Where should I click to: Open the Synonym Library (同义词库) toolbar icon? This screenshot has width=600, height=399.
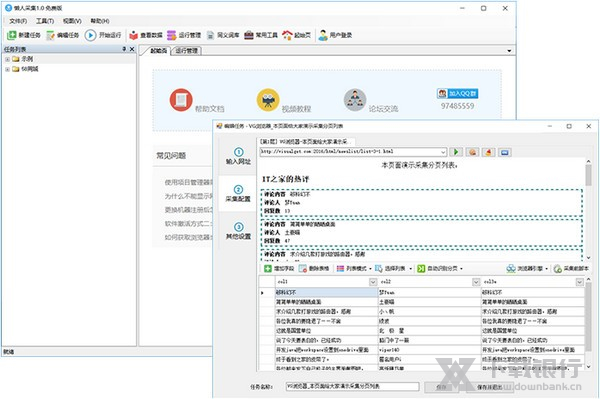210,35
